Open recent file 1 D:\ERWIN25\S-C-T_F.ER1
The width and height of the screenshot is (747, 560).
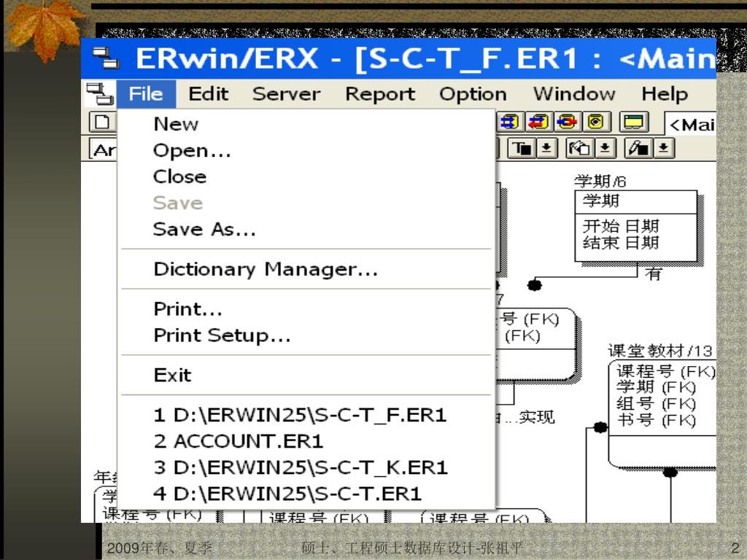pyautogui.click(x=306, y=415)
